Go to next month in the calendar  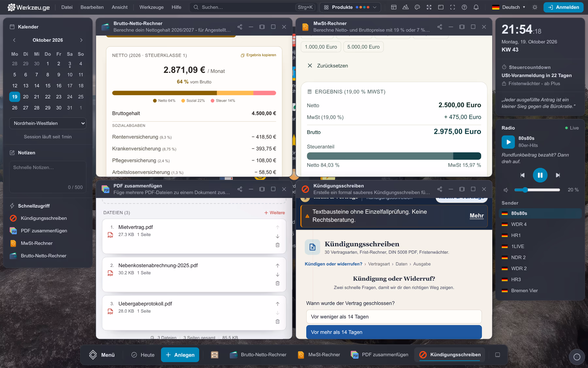click(81, 40)
